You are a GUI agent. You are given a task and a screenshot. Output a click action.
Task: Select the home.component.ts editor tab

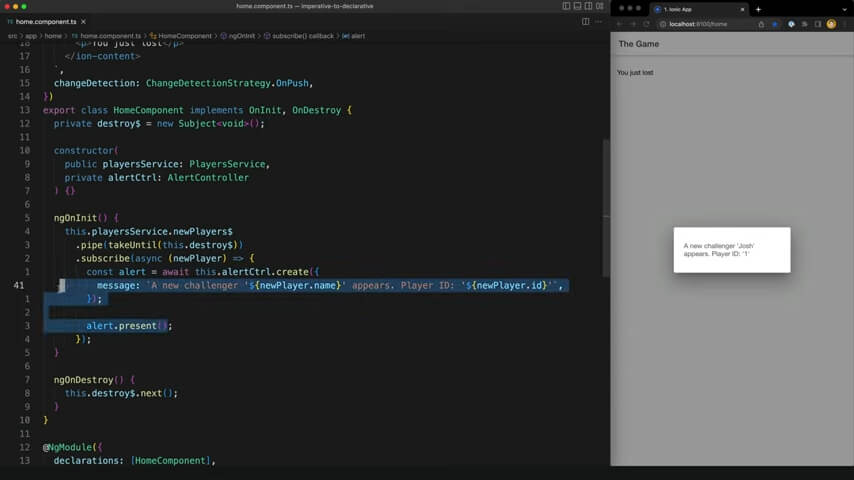[x=46, y=22]
